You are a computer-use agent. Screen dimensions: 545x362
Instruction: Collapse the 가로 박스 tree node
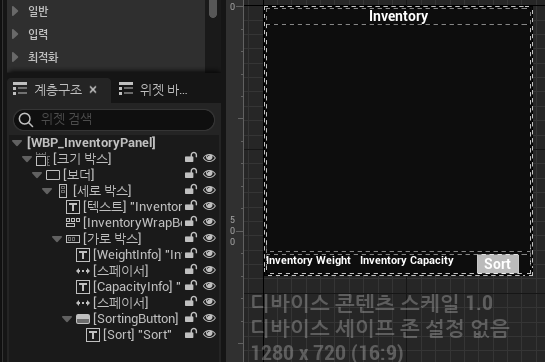pyautogui.click(x=57, y=239)
